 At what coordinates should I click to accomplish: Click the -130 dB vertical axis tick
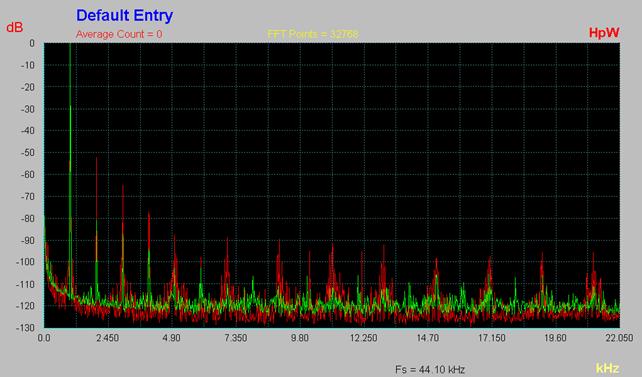[25, 327]
